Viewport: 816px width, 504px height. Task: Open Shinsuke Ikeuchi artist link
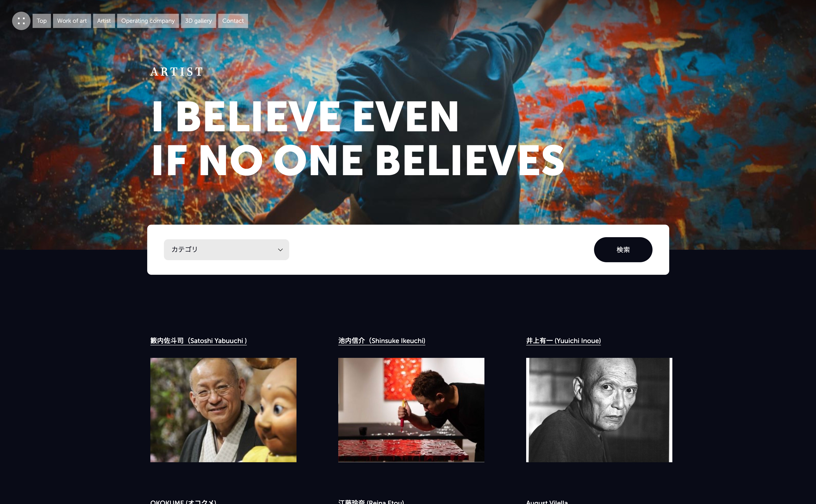pos(382,341)
